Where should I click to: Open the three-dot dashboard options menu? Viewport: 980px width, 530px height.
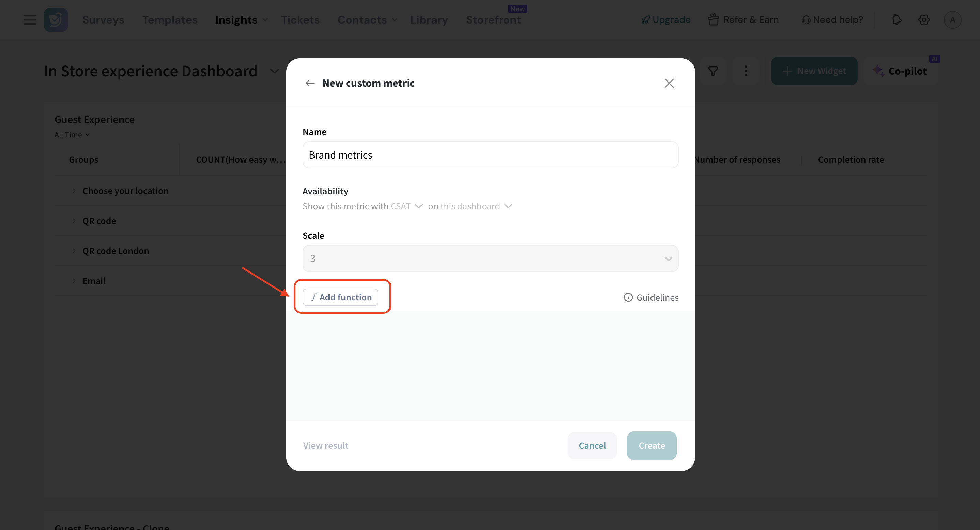(746, 71)
